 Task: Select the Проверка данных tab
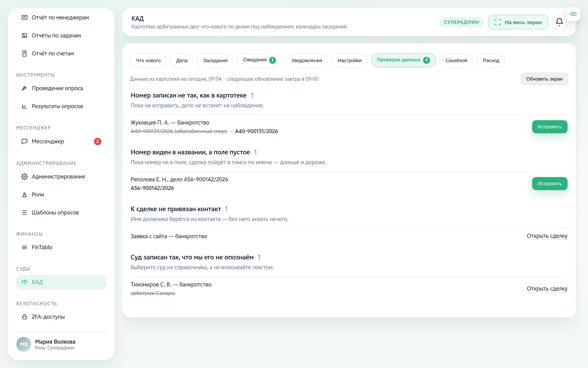[x=403, y=60]
